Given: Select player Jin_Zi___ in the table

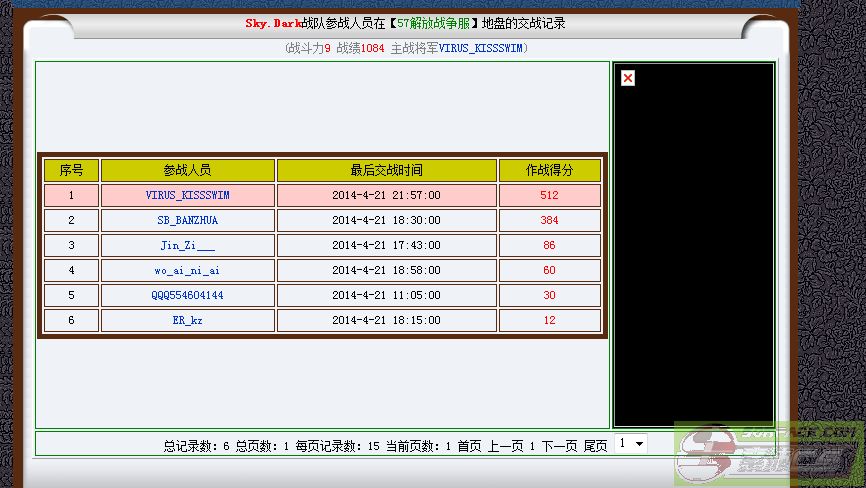Looking at the screenshot, I should (x=187, y=246).
